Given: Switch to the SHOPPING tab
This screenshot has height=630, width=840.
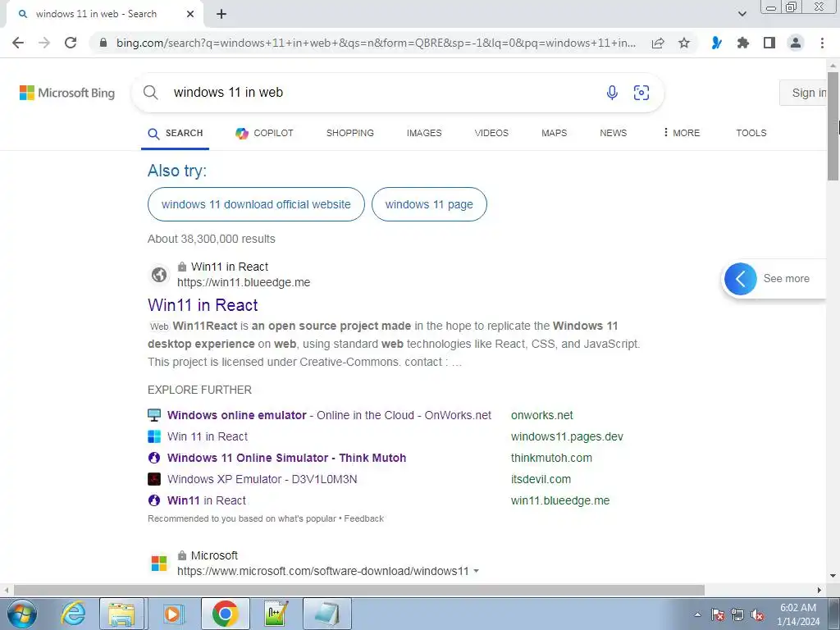Looking at the screenshot, I should point(349,134).
